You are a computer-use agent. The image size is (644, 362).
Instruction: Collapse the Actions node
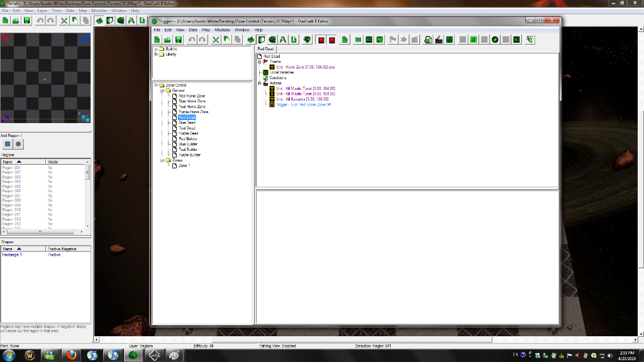260,83
